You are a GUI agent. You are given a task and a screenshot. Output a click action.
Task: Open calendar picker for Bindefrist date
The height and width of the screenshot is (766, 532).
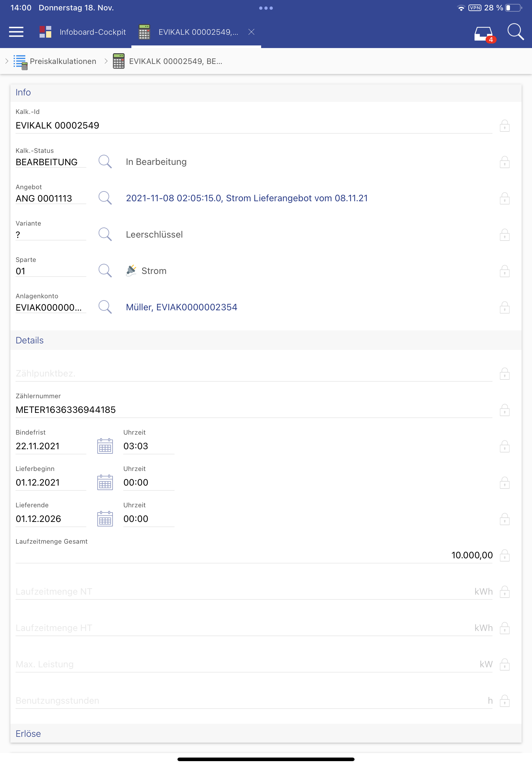tap(105, 446)
